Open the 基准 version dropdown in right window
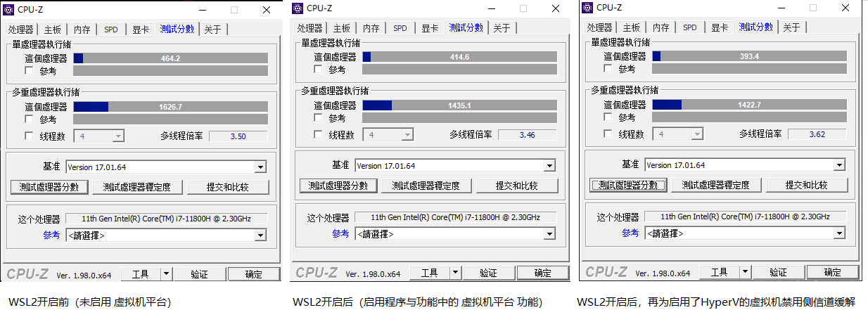The image size is (868, 336). point(839,165)
